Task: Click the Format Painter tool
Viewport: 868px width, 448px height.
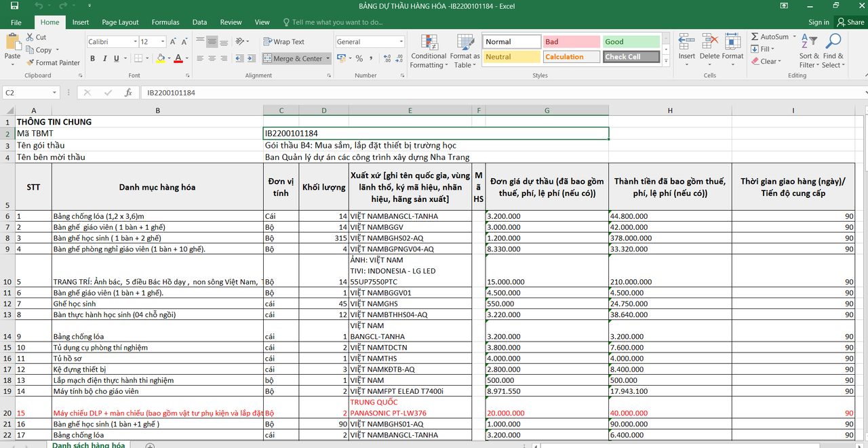Action: [53, 62]
